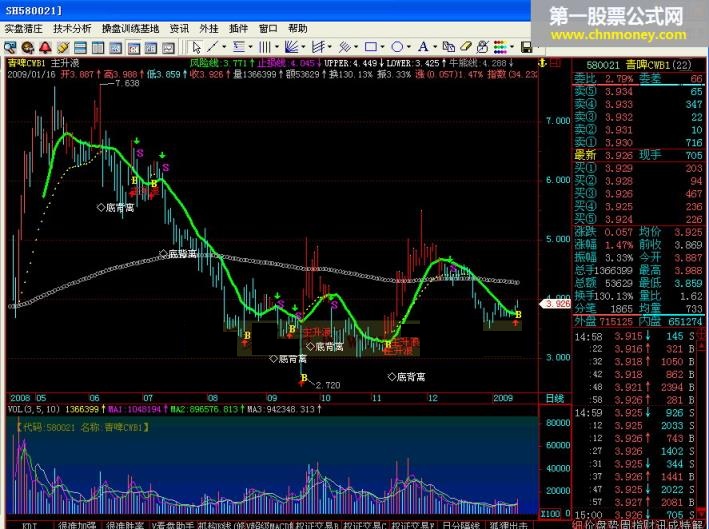The width and height of the screenshot is (709, 529).
Task: Click the 580021 吉啤CWB1 title in quote panel
Action: (639, 65)
